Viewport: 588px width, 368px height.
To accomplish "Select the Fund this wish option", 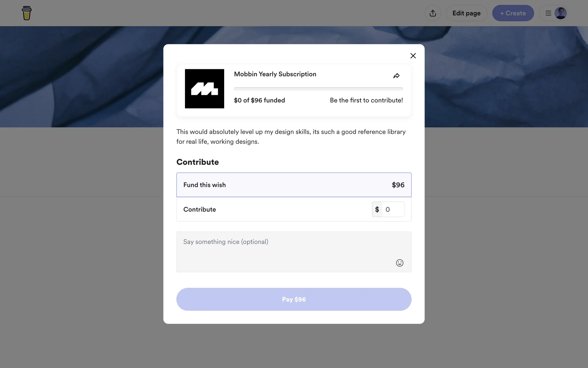I will (x=294, y=185).
